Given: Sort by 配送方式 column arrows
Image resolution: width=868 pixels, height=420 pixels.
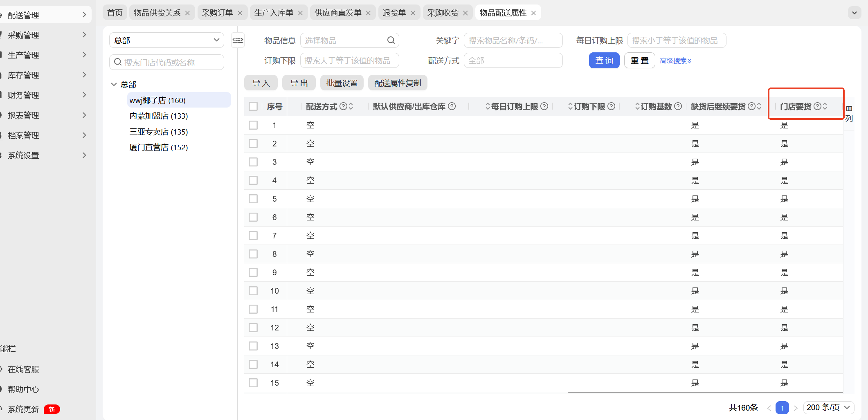Looking at the screenshot, I should (x=351, y=106).
